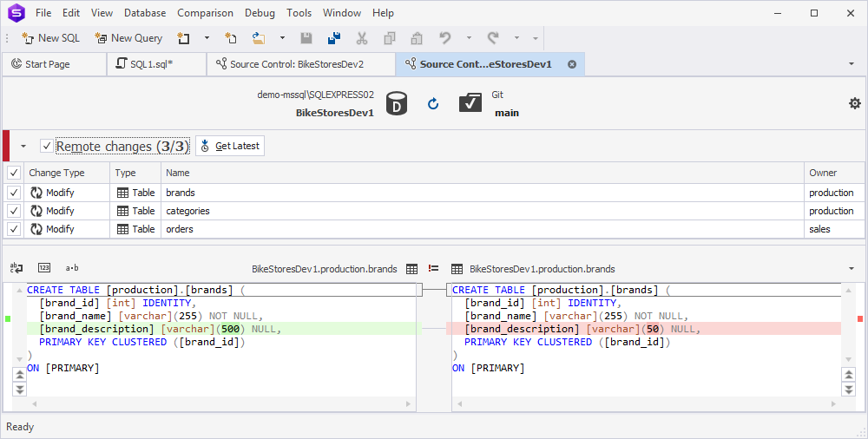Sort by Name column header
Viewport: 868px width, 439px height.
482,173
